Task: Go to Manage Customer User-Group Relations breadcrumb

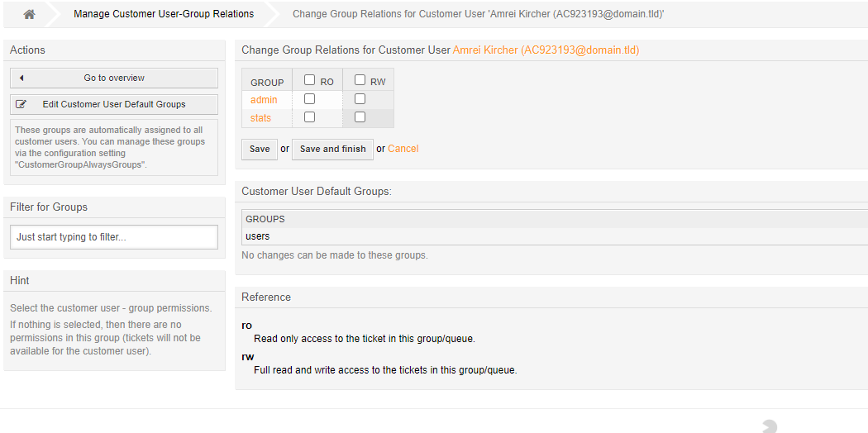Action: [164, 15]
